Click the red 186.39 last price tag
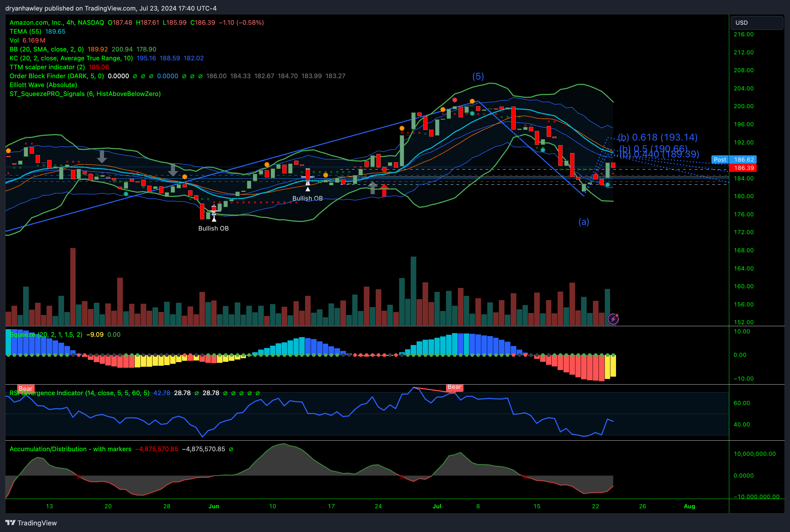The height and width of the screenshot is (532, 790). tap(743, 168)
